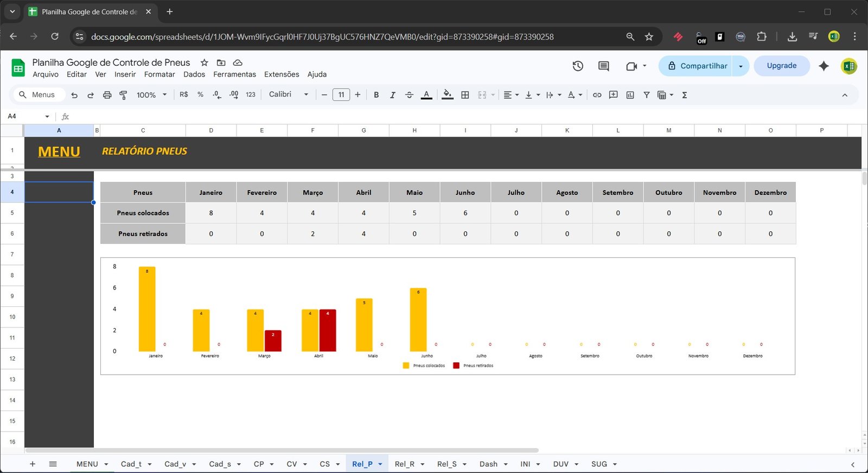This screenshot has width=868, height=473.
Task: Toggle strikethrough formatting
Action: 409,95
